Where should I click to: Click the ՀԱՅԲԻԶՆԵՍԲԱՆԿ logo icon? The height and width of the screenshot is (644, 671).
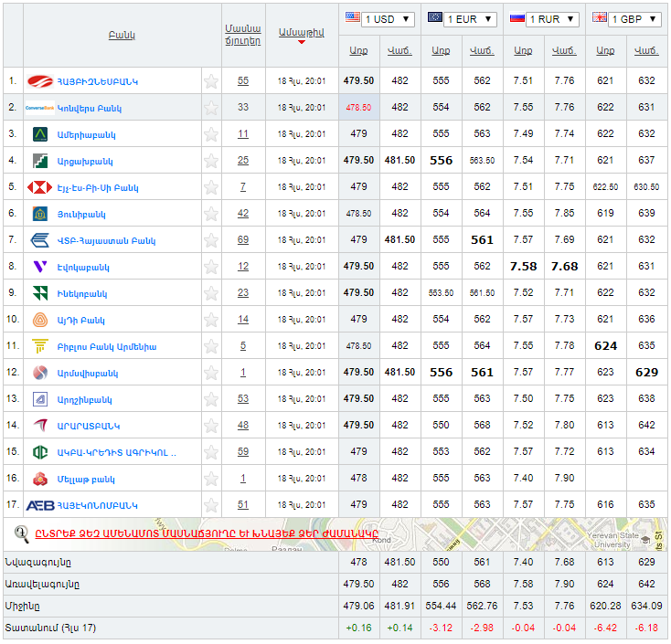tap(40, 81)
